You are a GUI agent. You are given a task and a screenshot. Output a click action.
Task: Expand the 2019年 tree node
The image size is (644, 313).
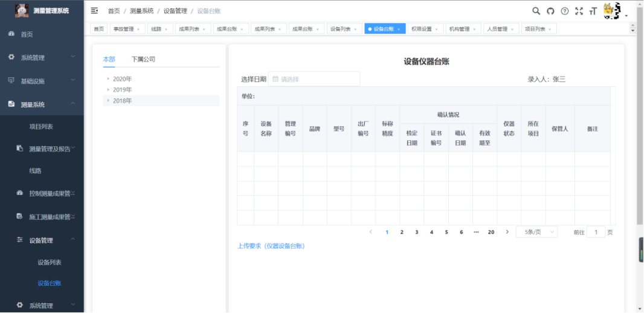(x=108, y=89)
